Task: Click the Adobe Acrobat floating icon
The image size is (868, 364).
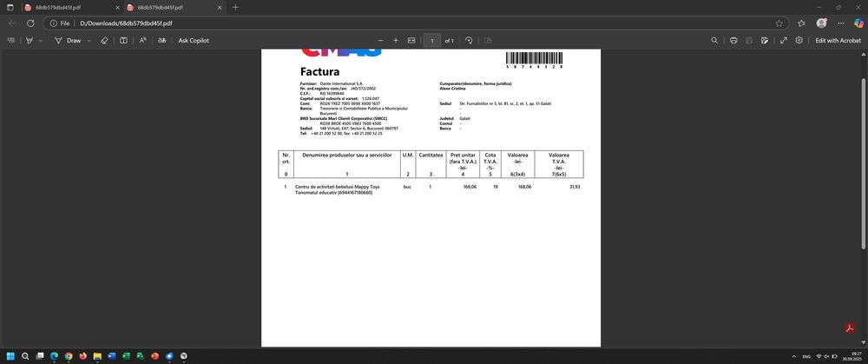Action: [850, 328]
